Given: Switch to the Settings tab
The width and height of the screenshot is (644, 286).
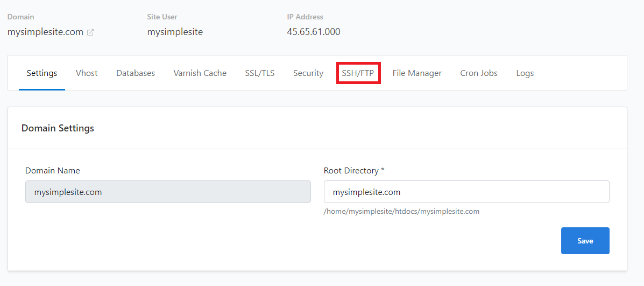Looking at the screenshot, I should point(42,73).
